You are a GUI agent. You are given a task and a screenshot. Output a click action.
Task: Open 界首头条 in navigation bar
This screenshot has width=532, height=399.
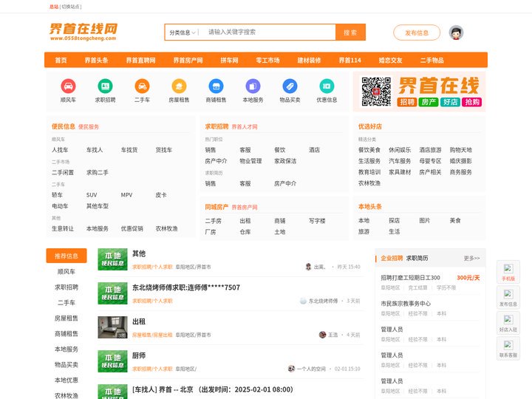(96, 61)
